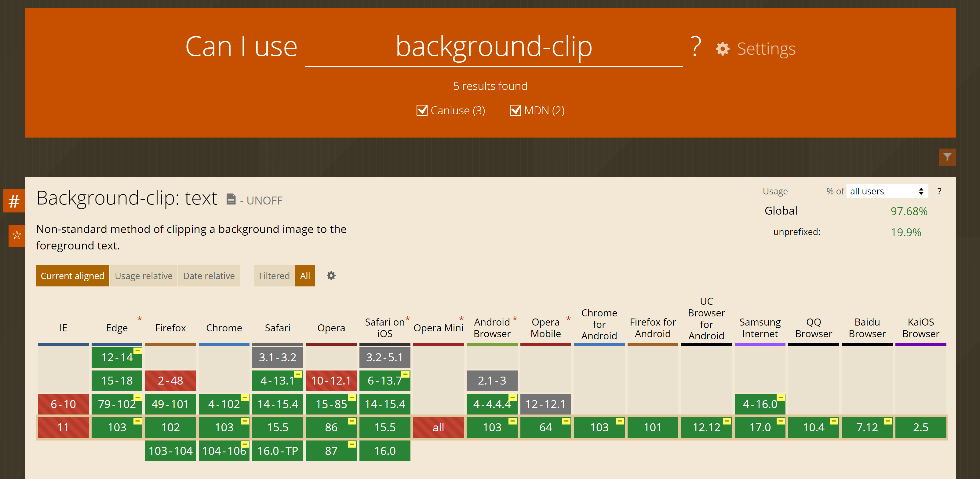Open the Settings gear icon in header
The image size is (980, 479).
click(722, 49)
